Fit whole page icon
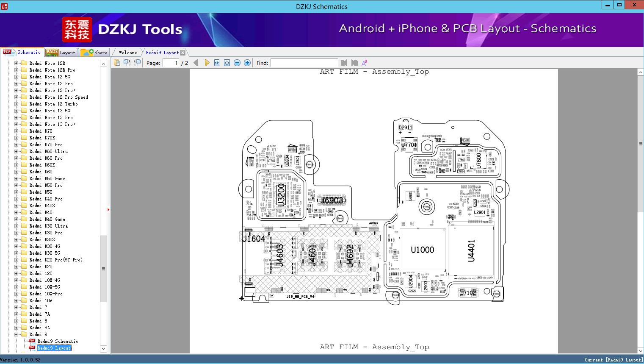The image size is (644, 364). point(227,63)
